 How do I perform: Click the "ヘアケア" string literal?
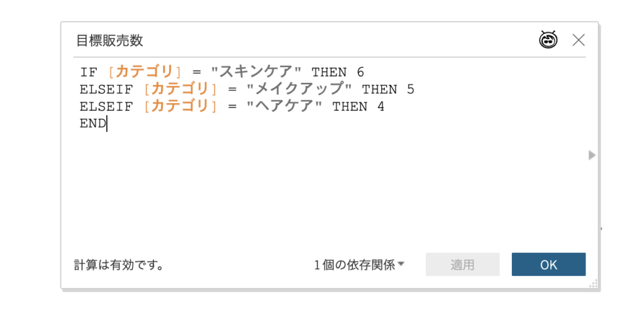[284, 106]
